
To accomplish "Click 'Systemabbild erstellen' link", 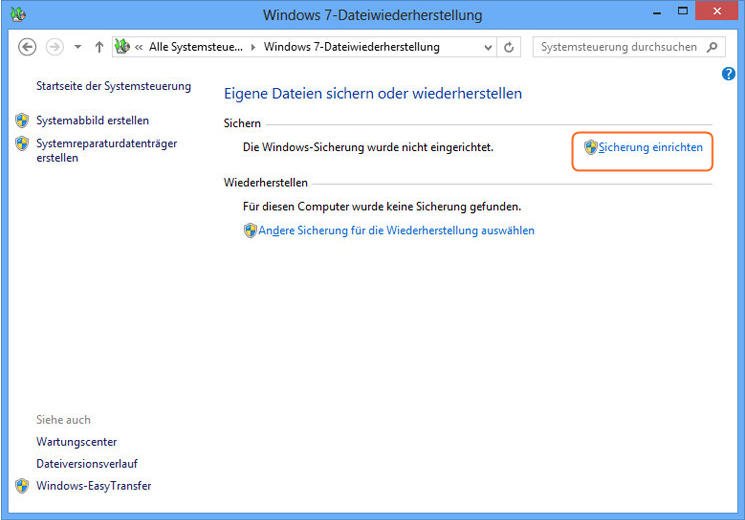I will coord(93,120).
